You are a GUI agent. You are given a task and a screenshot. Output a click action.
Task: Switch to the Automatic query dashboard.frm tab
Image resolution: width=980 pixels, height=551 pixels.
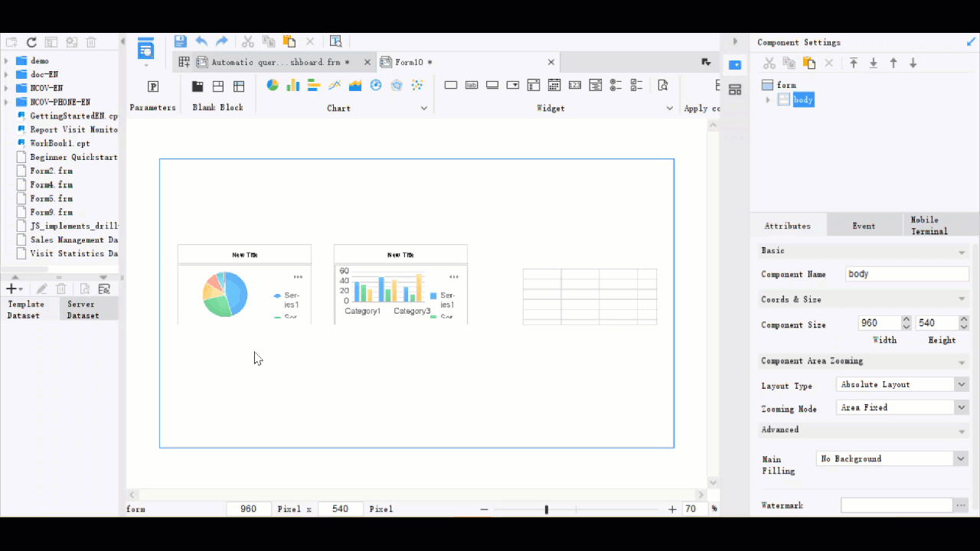coord(280,62)
